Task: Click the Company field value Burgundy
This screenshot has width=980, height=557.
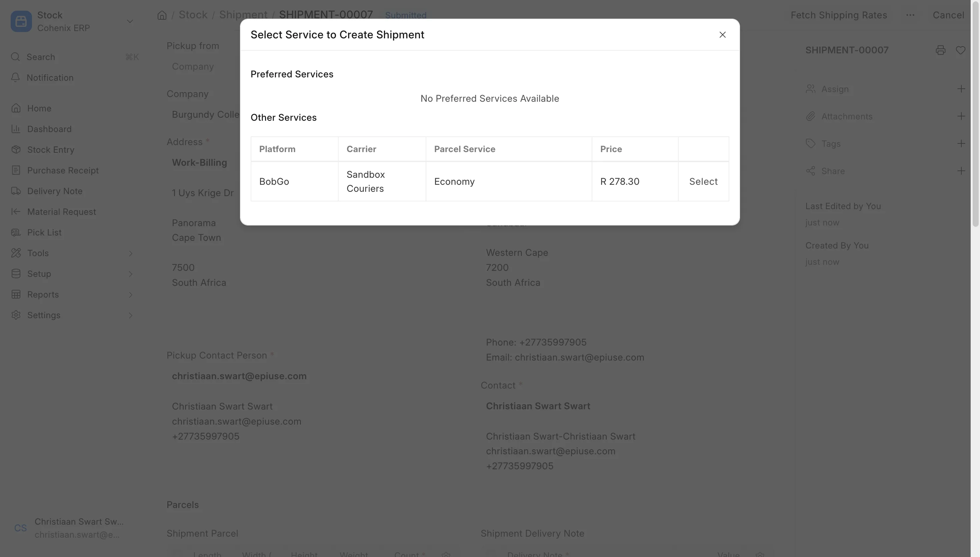Action: [x=205, y=114]
